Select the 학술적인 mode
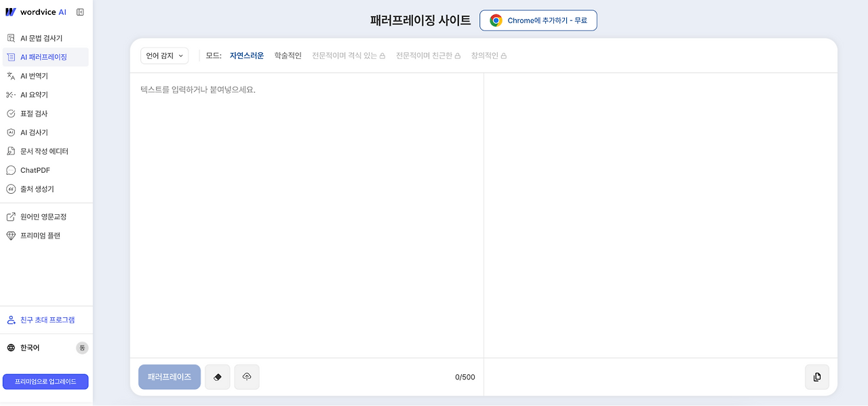868x406 pixels. [x=288, y=56]
